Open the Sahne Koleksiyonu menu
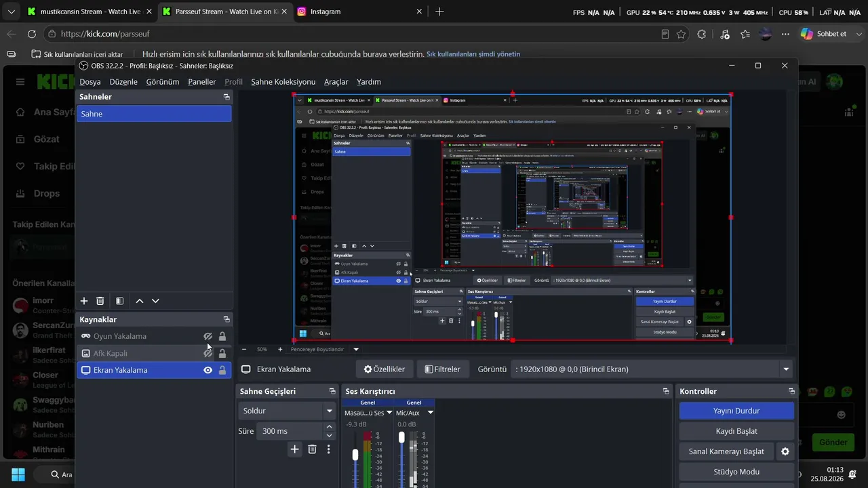The image size is (868, 488). (283, 82)
